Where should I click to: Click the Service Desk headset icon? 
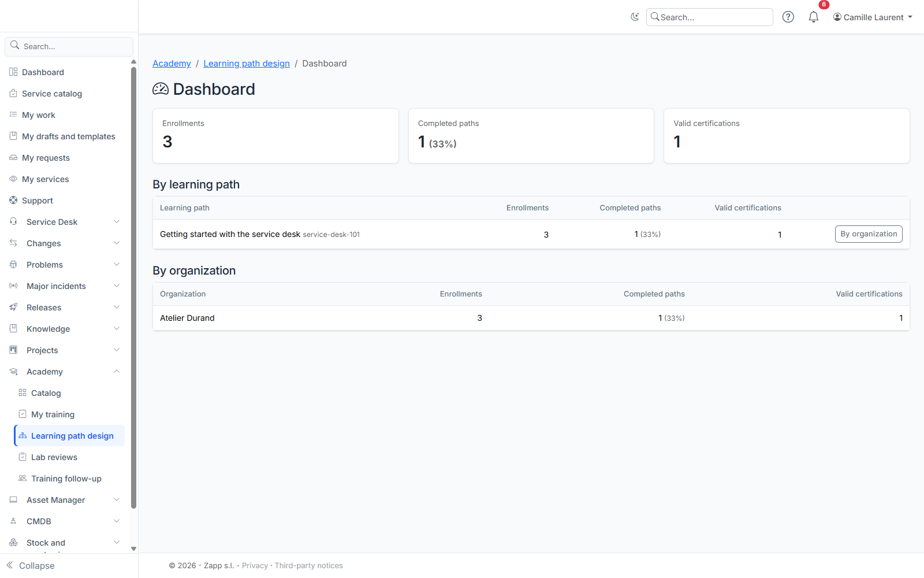coord(13,221)
